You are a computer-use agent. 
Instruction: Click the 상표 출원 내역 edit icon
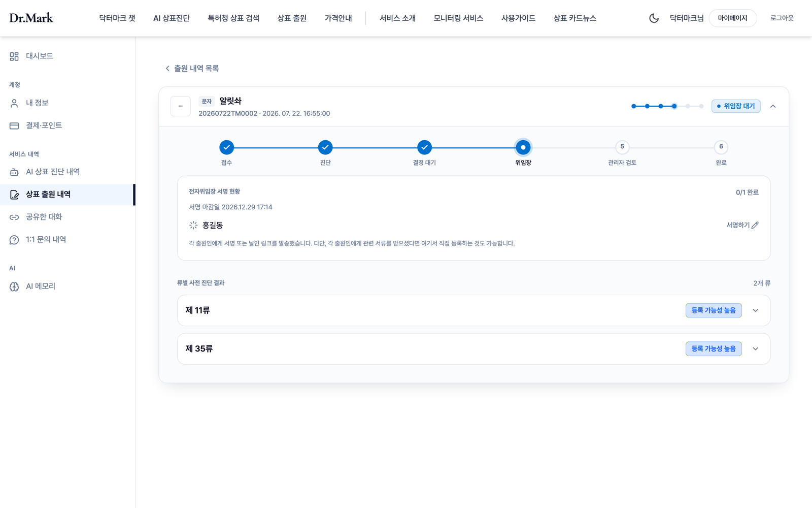(14, 195)
